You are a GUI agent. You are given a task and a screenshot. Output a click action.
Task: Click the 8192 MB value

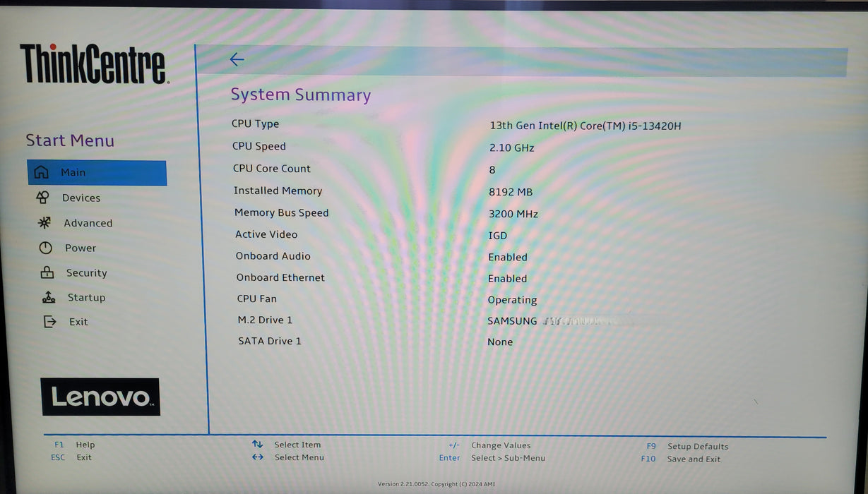(x=511, y=192)
